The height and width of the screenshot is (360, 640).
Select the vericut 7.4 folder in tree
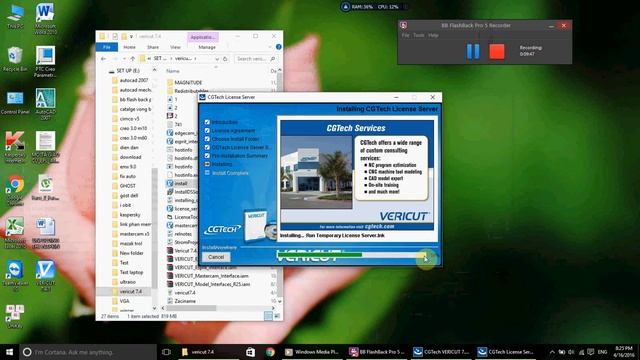pos(131,291)
